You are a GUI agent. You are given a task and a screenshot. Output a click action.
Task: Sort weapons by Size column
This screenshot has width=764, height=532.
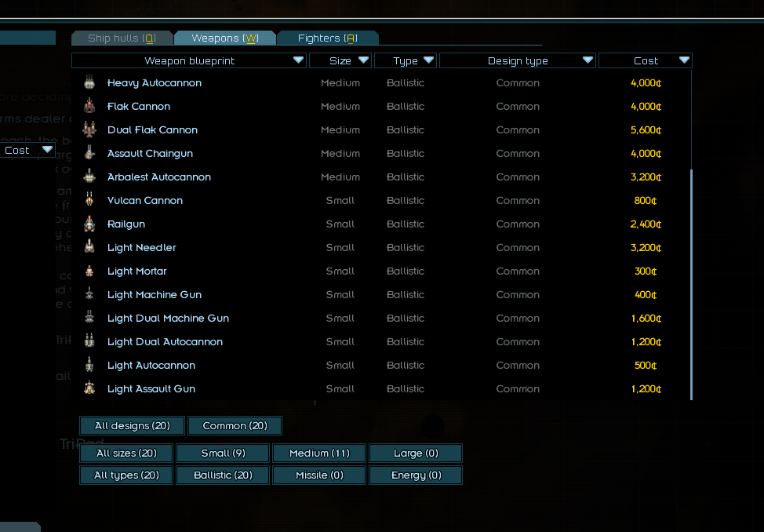(x=340, y=60)
